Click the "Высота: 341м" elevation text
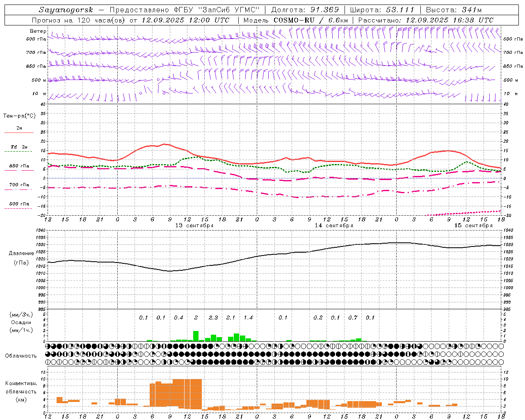525x420 pixels. [x=454, y=10]
